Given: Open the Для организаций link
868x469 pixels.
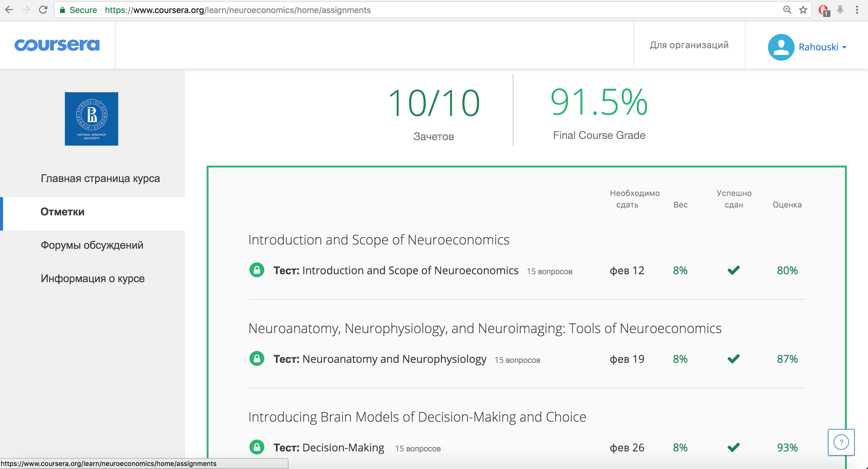Looking at the screenshot, I should 689,45.
